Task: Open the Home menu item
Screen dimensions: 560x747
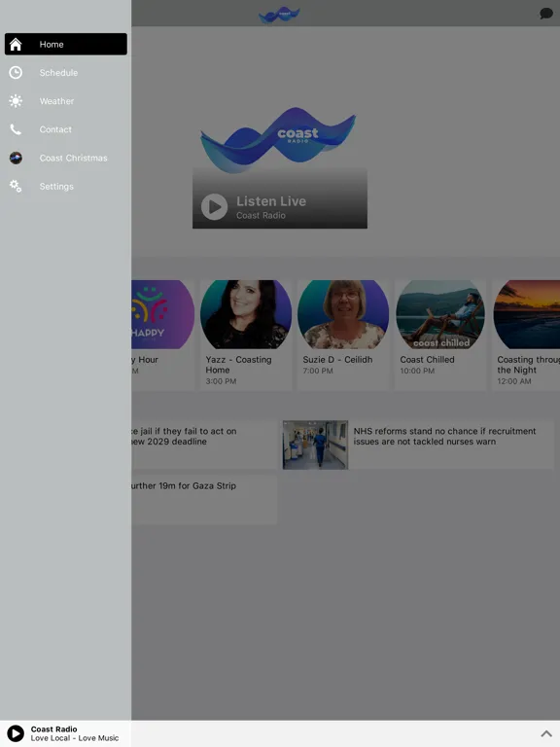Action: click(66, 44)
